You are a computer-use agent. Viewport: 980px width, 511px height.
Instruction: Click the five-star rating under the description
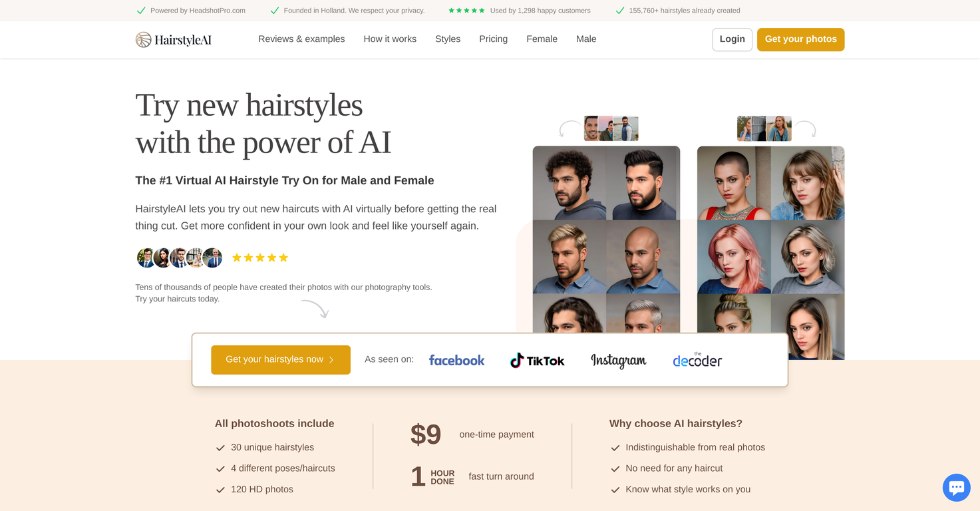(x=259, y=257)
